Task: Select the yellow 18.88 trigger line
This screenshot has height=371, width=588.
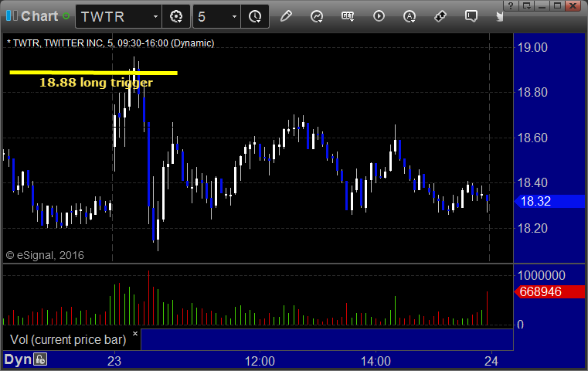Action: [x=93, y=73]
